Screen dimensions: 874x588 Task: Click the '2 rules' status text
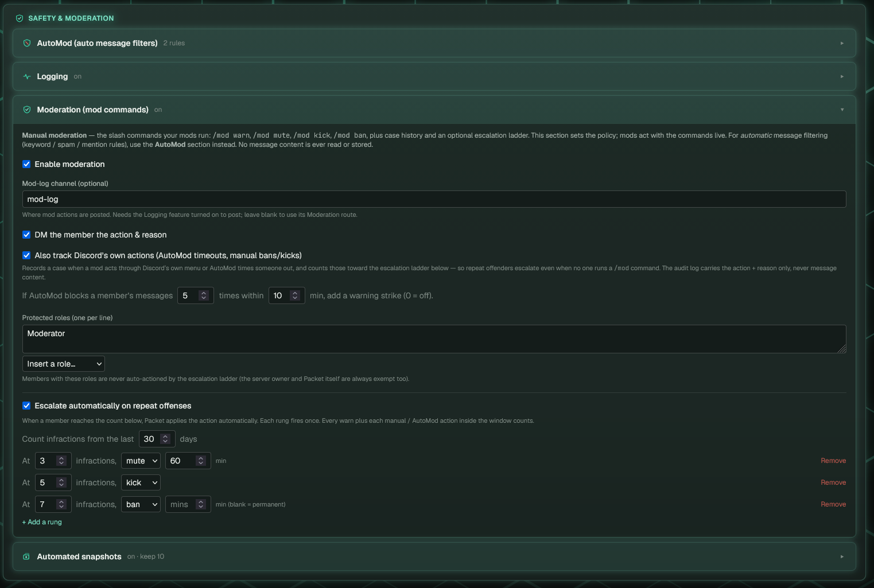[x=174, y=43]
